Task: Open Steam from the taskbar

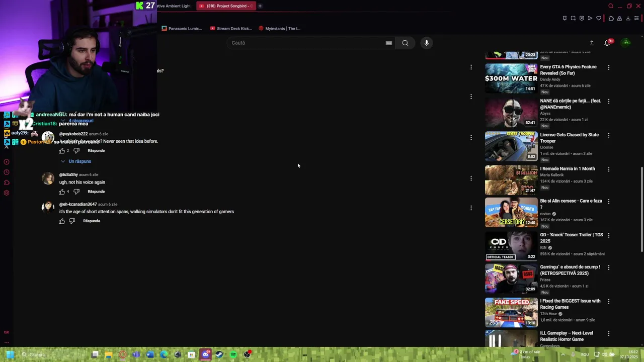Action: 219,354
